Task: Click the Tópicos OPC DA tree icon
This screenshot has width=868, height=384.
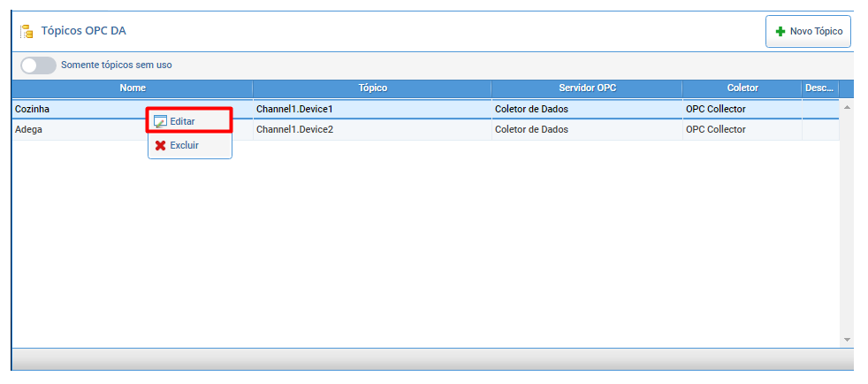Action: [27, 32]
